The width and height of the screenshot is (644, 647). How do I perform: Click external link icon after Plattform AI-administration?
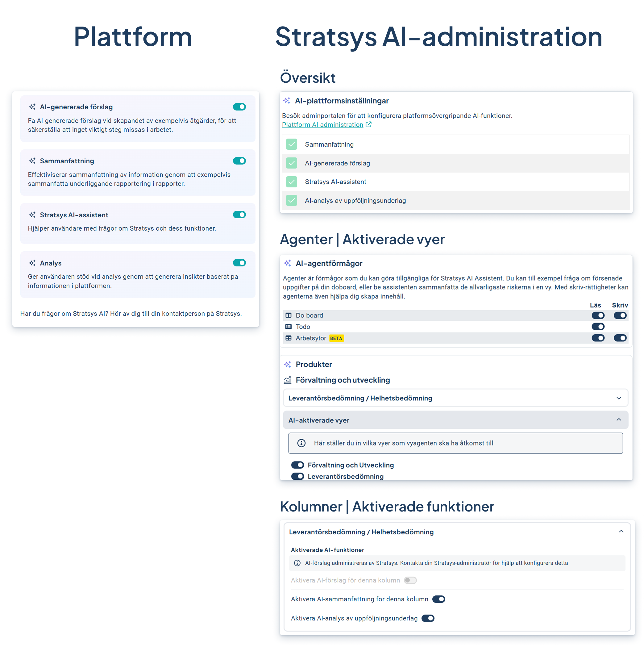point(368,125)
